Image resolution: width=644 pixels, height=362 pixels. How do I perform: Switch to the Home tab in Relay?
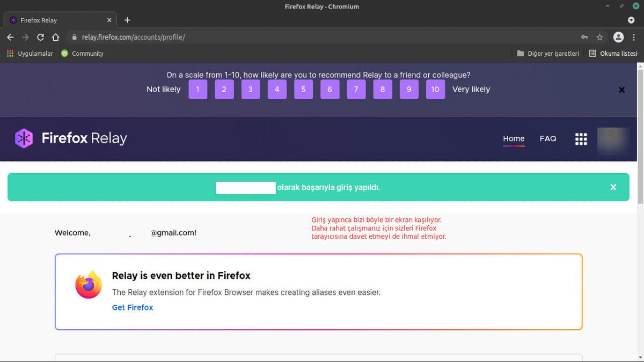[x=513, y=138]
